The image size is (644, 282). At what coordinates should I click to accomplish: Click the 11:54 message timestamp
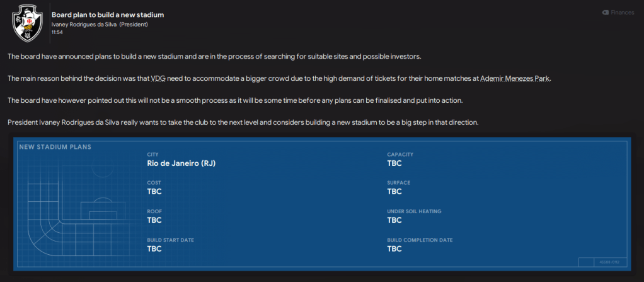(57, 32)
